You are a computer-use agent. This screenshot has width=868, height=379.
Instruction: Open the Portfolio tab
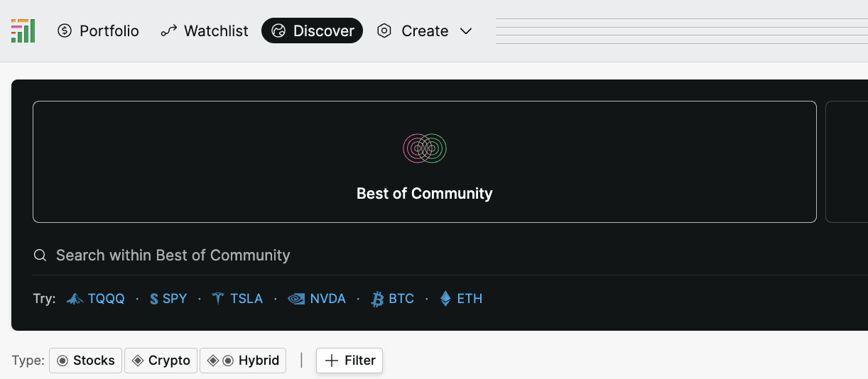coord(98,31)
